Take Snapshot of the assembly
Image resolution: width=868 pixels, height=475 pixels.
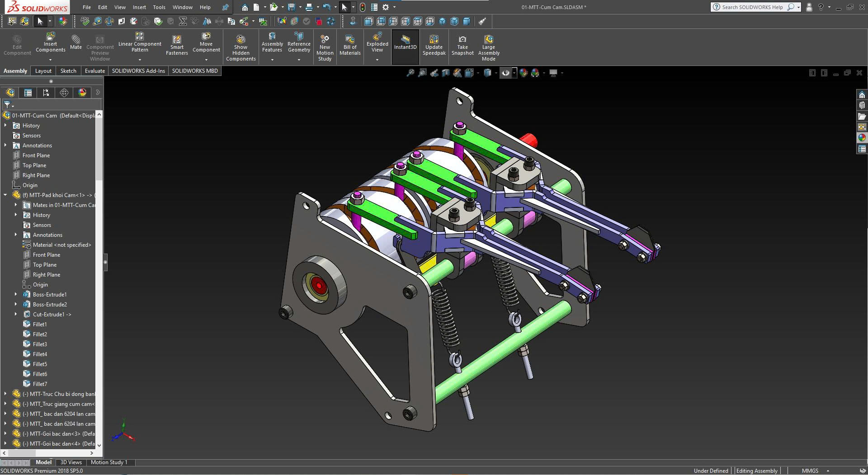462,45
